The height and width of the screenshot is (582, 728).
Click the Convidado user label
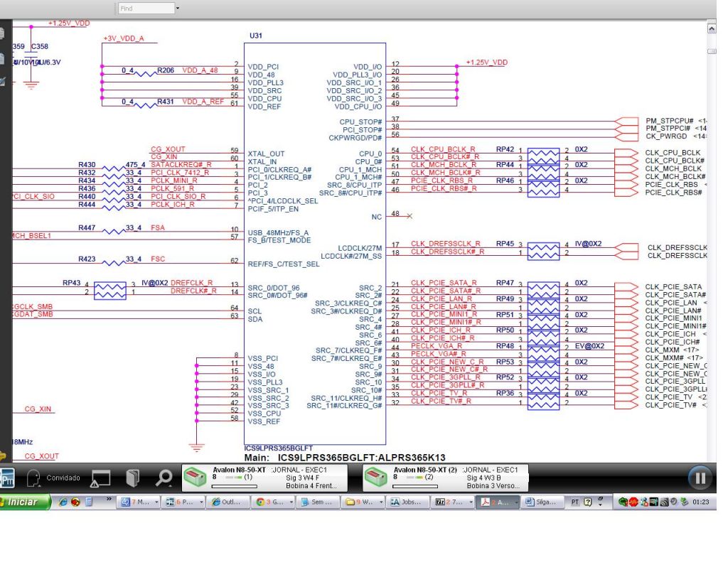[x=63, y=478]
